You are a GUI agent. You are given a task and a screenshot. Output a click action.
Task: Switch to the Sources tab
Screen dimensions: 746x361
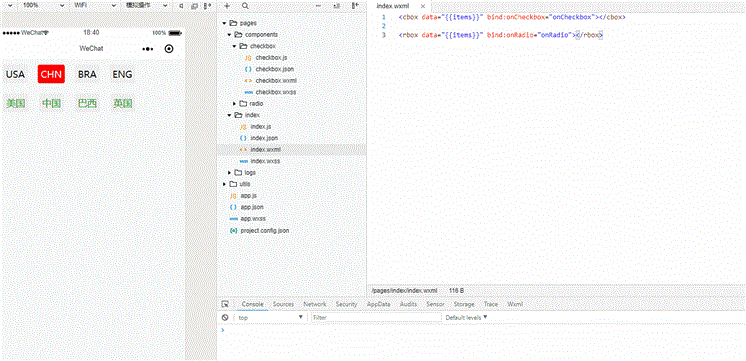coord(283,304)
